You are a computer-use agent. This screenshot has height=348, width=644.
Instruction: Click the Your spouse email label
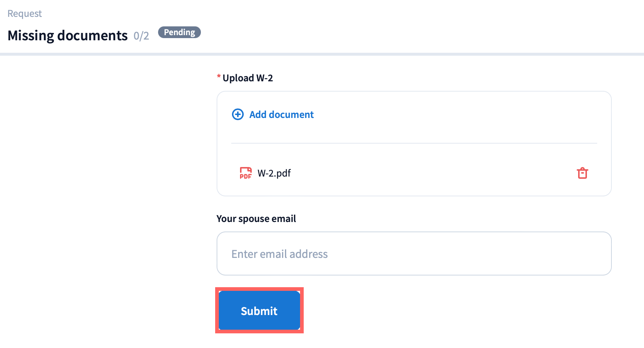pos(256,219)
